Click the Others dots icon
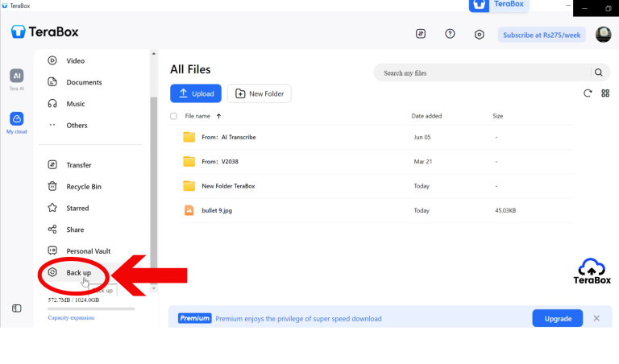619x364 pixels. tap(52, 125)
